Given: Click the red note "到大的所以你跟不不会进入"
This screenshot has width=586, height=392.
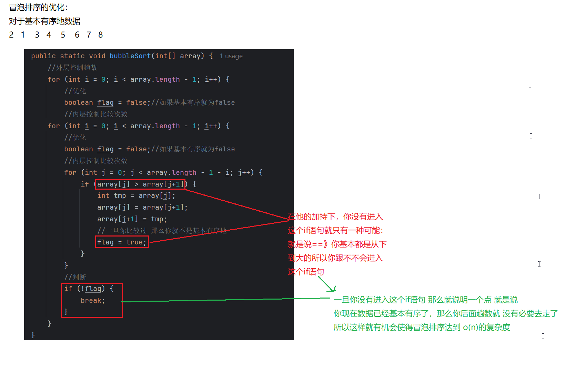Looking at the screenshot, I should click(335, 258).
